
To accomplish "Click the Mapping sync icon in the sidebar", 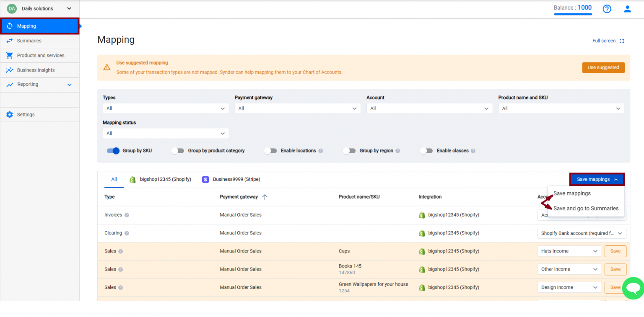I will 9,26.
